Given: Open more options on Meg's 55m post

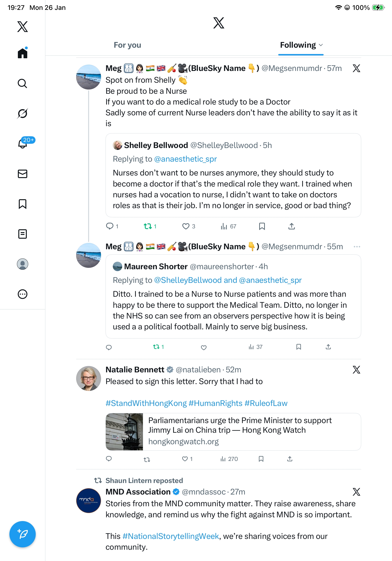Looking at the screenshot, I should tap(357, 246).
